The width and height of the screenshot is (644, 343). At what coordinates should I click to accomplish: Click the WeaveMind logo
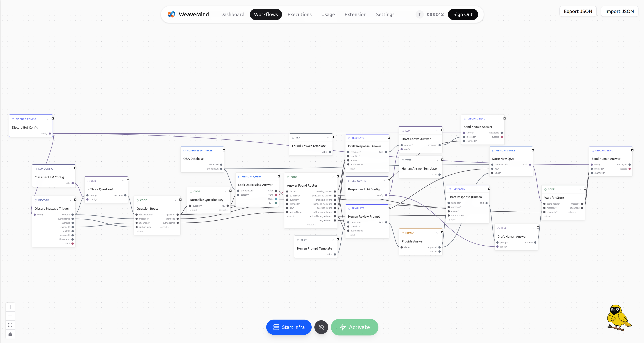point(172,14)
